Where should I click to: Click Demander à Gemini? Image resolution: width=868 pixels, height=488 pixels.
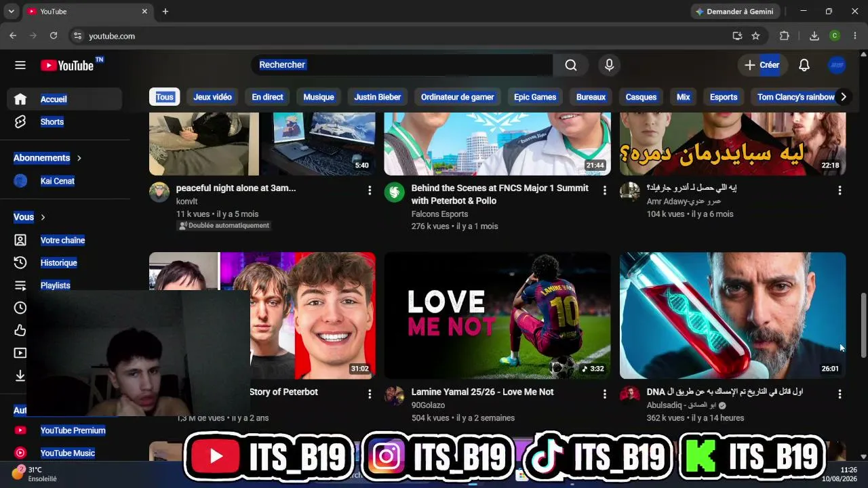(735, 12)
